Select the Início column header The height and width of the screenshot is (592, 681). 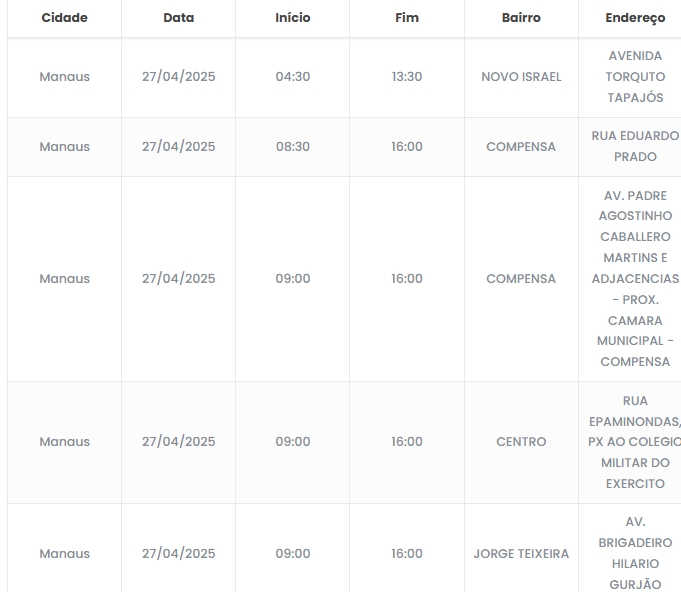pyautogui.click(x=293, y=18)
